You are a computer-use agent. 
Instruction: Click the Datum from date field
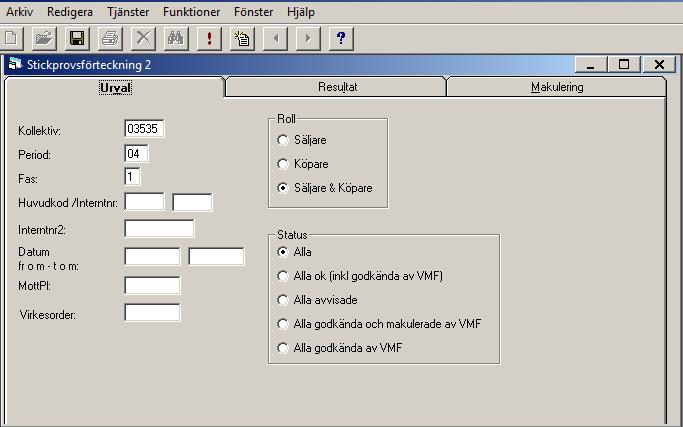pyautogui.click(x=152, y=256)
